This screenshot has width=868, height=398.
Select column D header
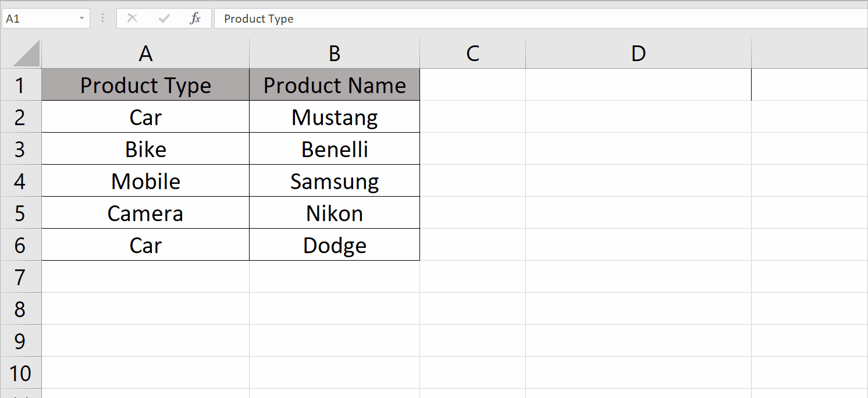click(638, 53)
